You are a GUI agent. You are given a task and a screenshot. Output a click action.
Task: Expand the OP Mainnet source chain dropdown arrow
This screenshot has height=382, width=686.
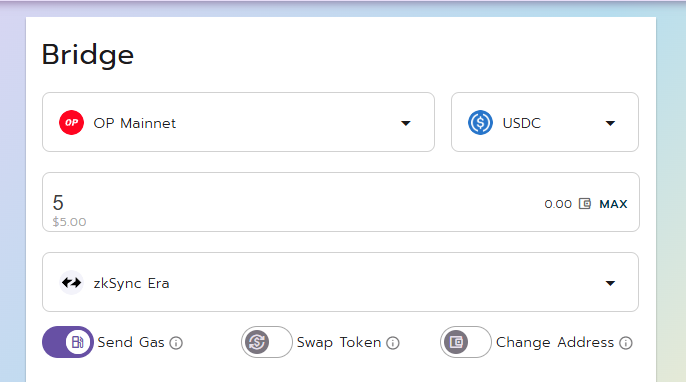pyautogui.click(x=406, y=123)
